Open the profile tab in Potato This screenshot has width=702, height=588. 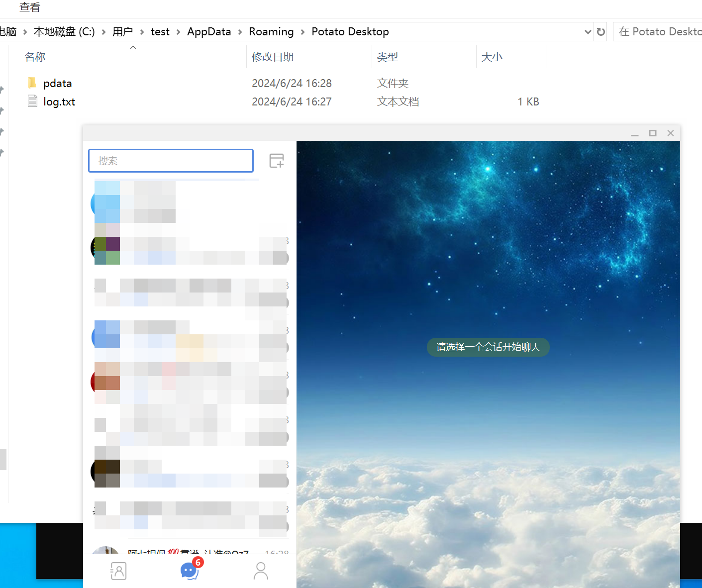click(261, 571)
